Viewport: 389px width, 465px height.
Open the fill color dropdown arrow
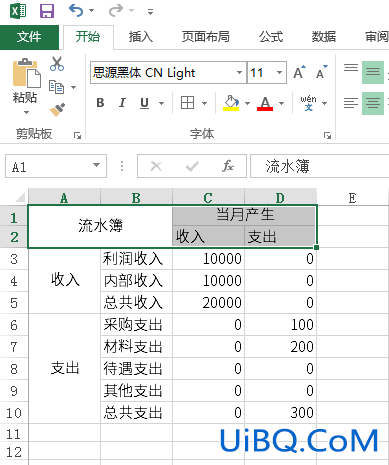pyautogui.click(x=247, y=103)
